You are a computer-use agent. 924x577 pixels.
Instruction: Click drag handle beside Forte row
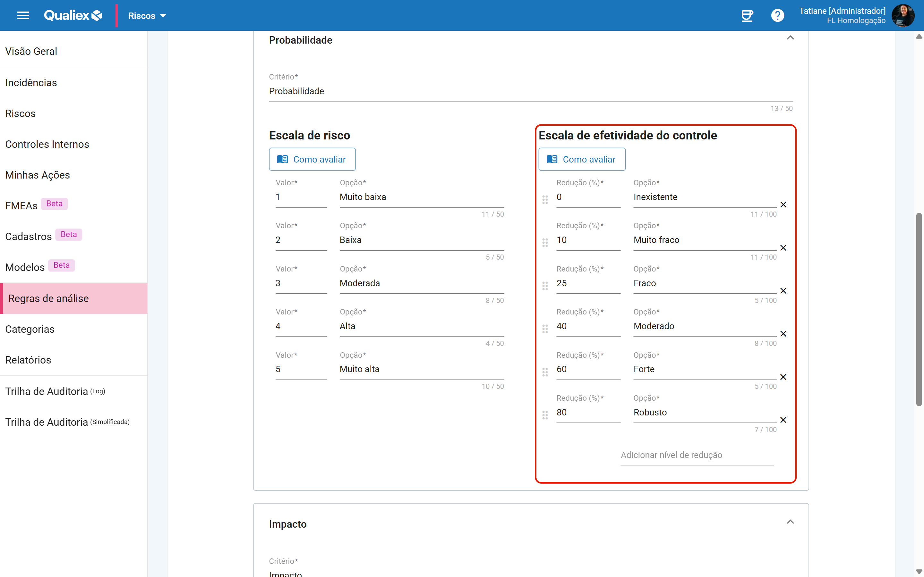coord(545,372)
